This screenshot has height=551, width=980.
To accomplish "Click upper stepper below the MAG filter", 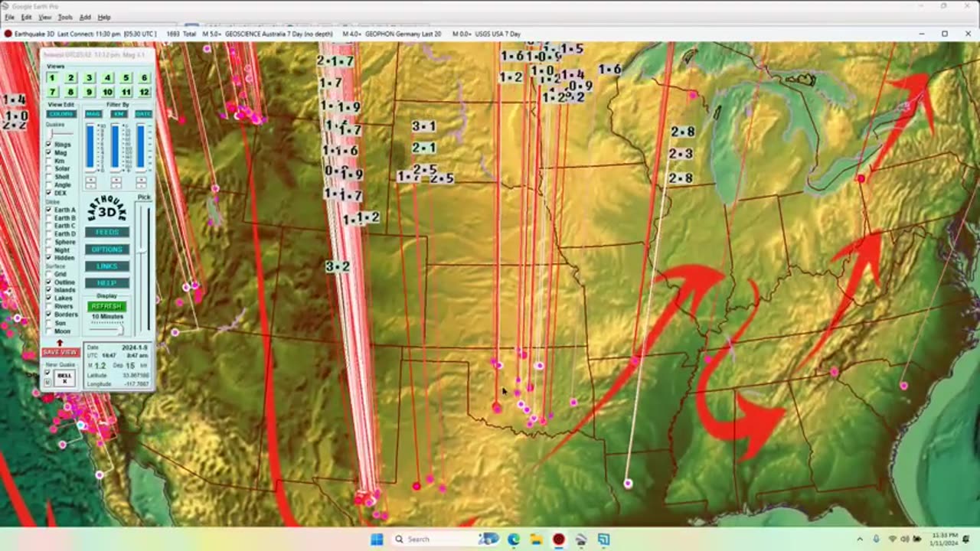I will click(x=91, y=179).
